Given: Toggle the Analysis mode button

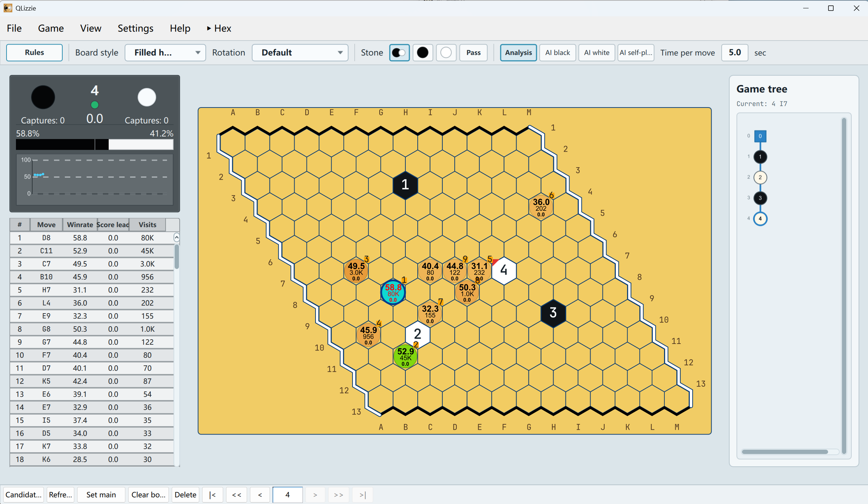Looking at the screenshot, I should [518, 52].
